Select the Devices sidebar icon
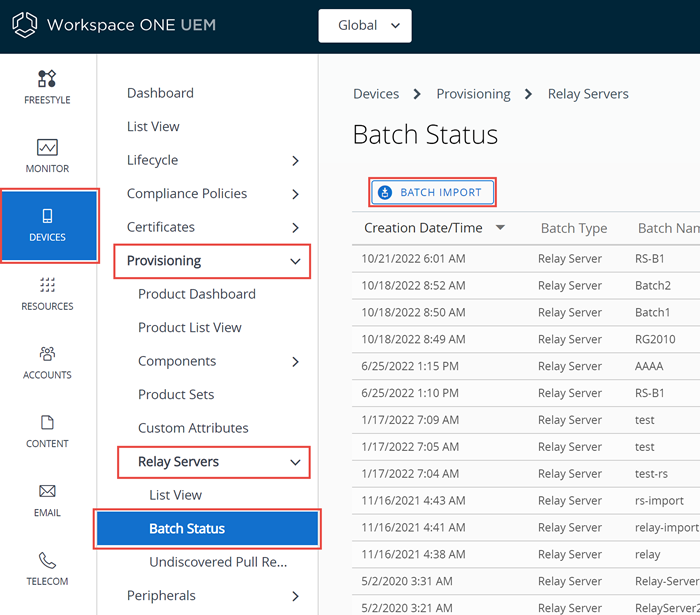Viewport: 700px width, 615px height. coord(47,216)
